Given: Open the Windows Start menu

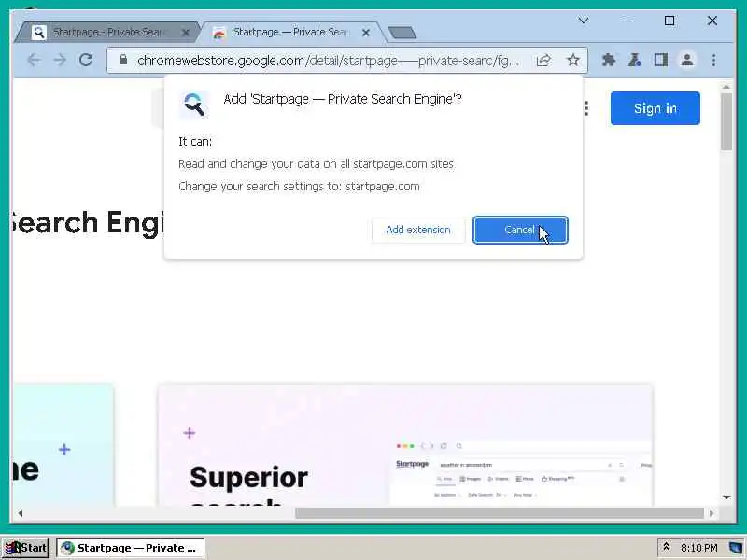Looking at the screenshot, I should 25,548.
